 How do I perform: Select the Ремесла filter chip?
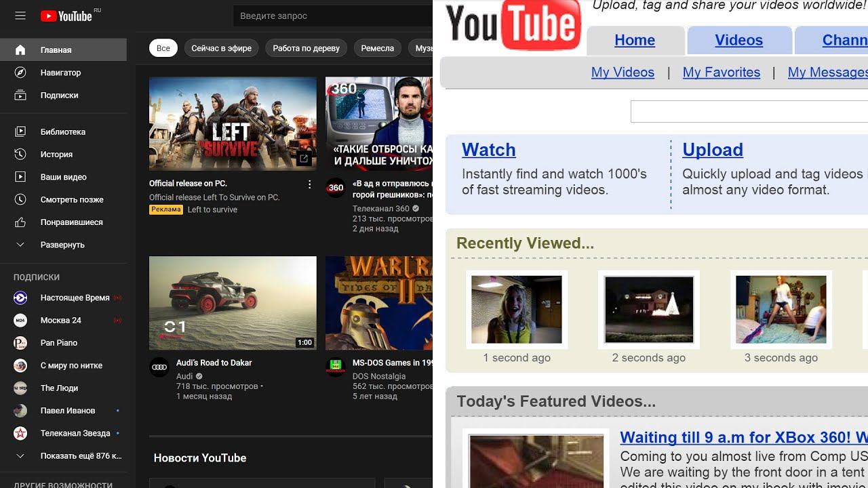378,48
